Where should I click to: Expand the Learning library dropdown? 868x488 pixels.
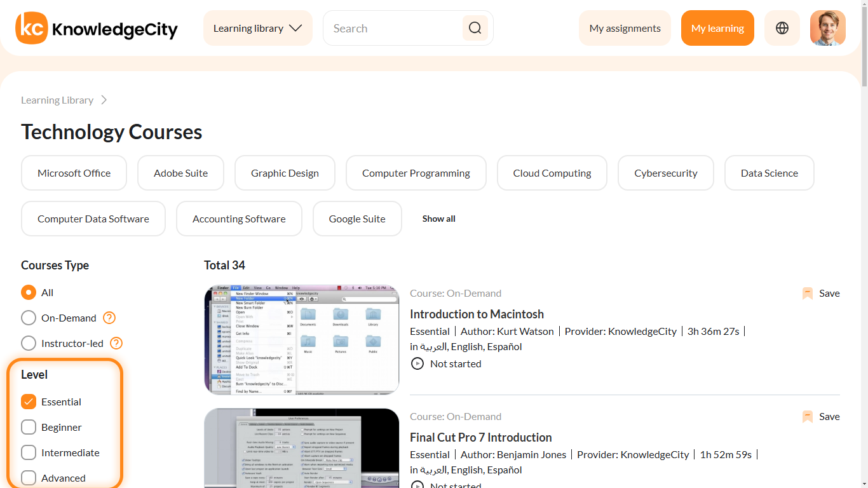258,28
